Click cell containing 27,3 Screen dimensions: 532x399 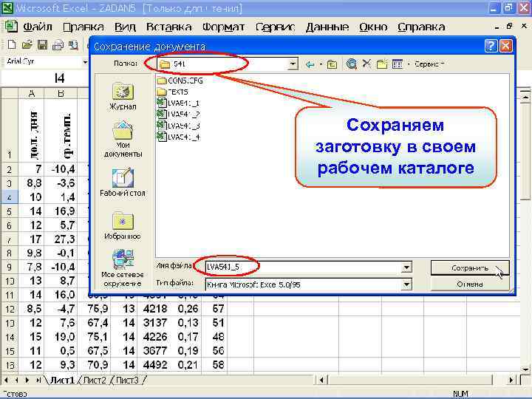pos(61,239)
